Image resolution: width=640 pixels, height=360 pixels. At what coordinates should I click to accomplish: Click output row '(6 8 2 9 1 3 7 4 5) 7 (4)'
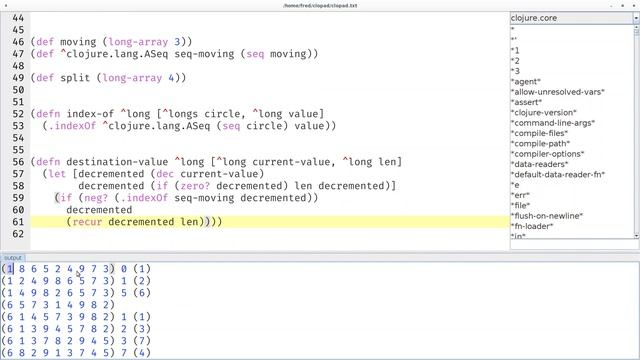click(76, 353)
